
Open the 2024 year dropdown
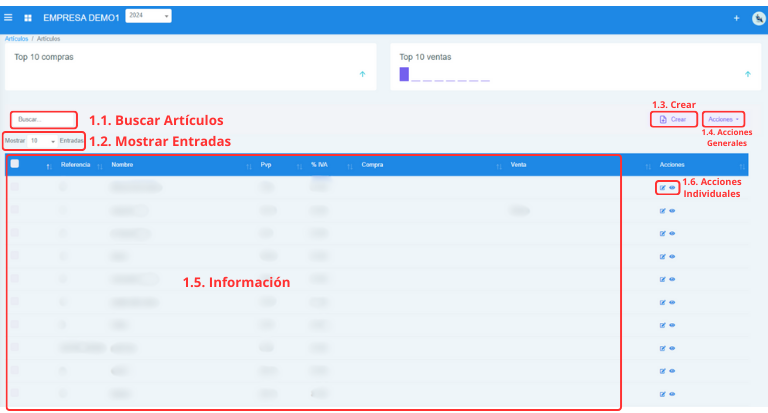(x=148, y=16)
